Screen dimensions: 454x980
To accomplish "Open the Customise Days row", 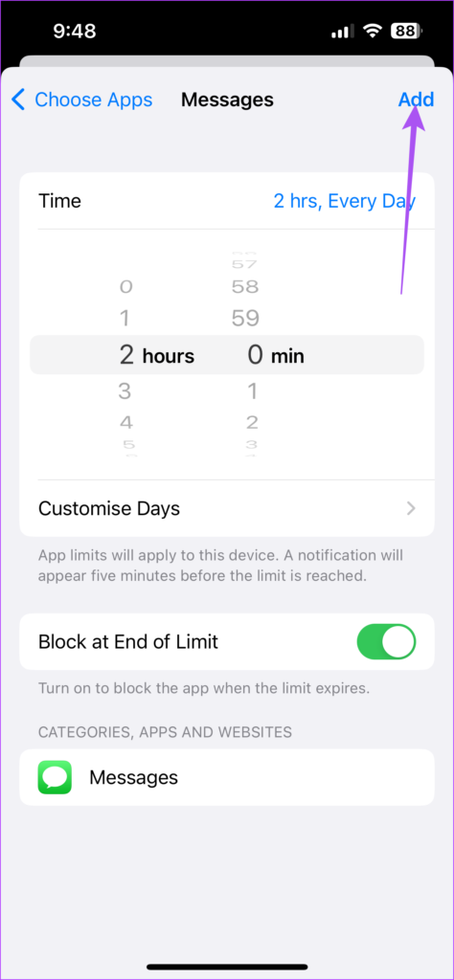I will (227, 509).
